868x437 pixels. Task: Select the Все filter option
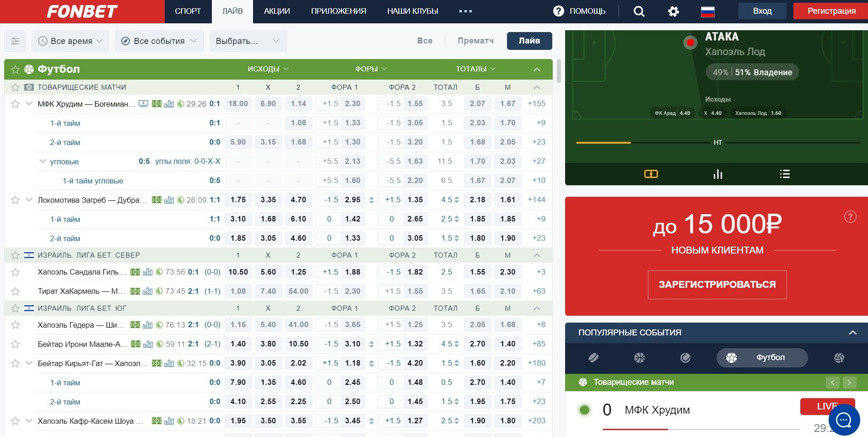tap(425, 41)
